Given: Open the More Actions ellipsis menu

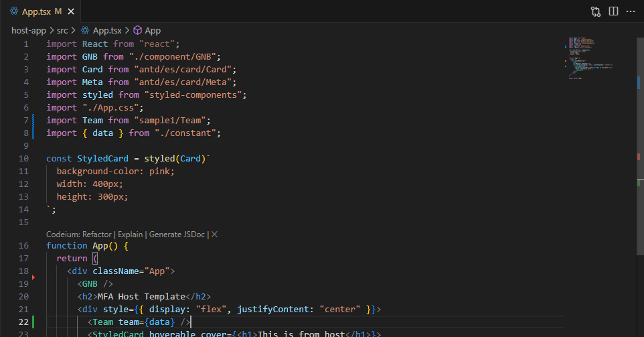Looking at the screenshot, I should (x=630, y=11).
